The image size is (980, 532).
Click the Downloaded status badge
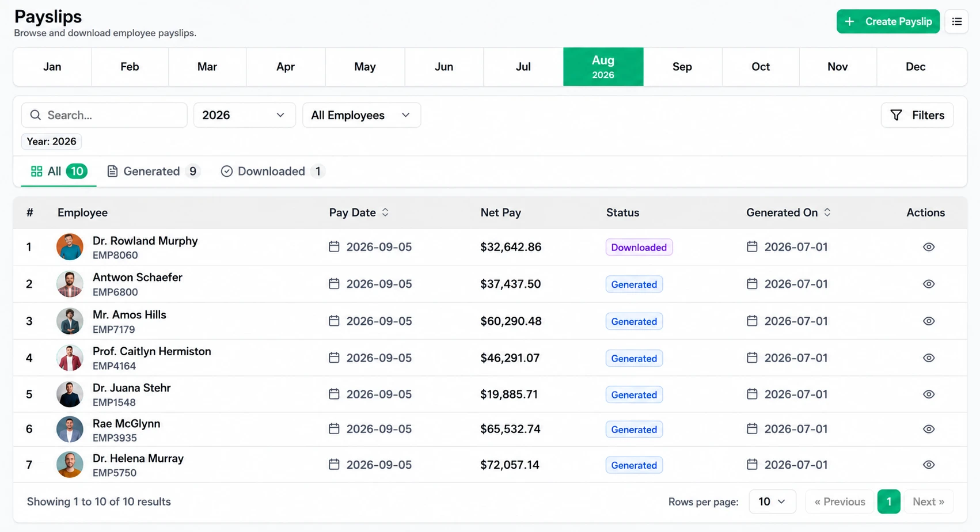pyautogui.click(x=639, y=247)
